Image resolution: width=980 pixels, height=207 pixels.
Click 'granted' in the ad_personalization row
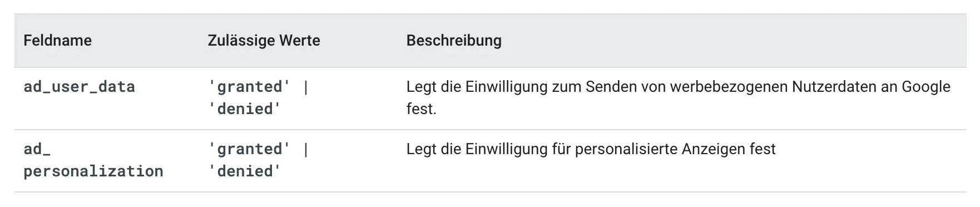[249, 149]
